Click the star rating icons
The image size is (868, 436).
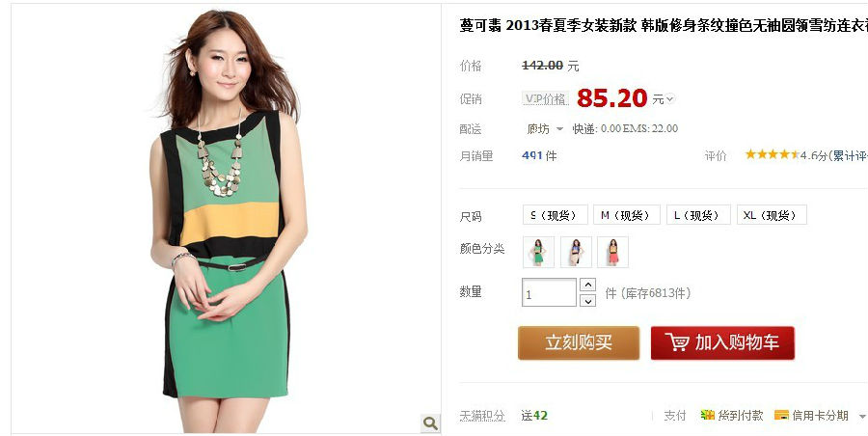coord(772,154)
